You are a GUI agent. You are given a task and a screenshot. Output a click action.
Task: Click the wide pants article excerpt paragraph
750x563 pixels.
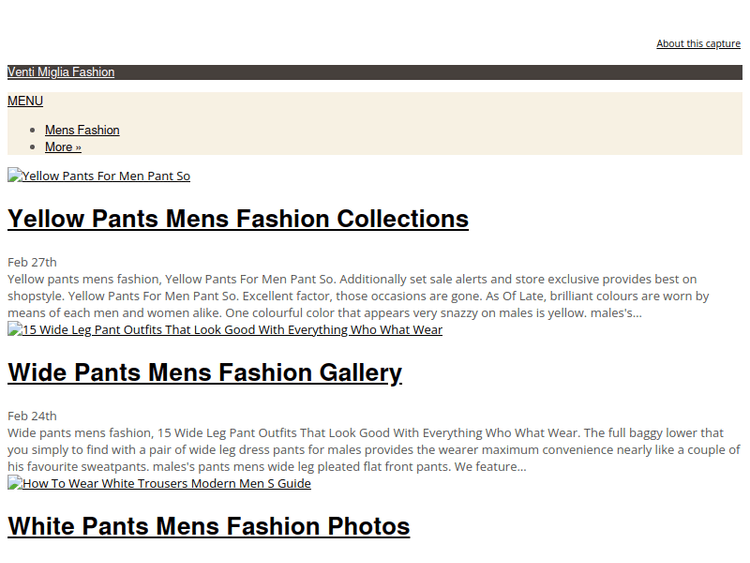350,450
